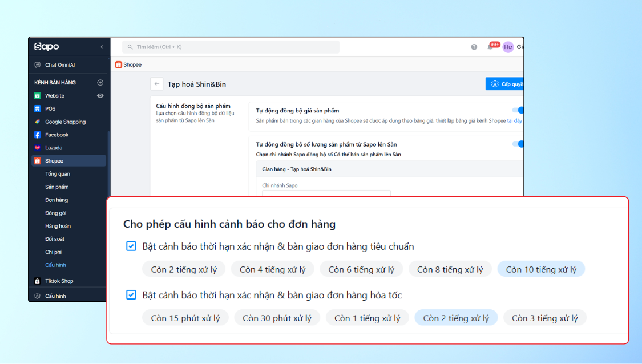
Task: Open Đơn hàng in Shopee submenu
Action: [56, 200]
